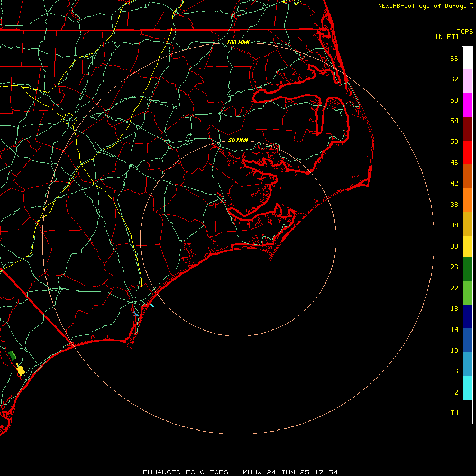Viewport: 476px width, 476px height.
Task: Click the '34' legend value
Action: 454,225
